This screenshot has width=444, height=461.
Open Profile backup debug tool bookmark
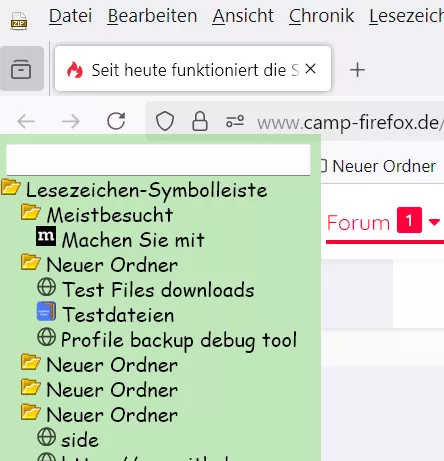click(x=167, y=340)
